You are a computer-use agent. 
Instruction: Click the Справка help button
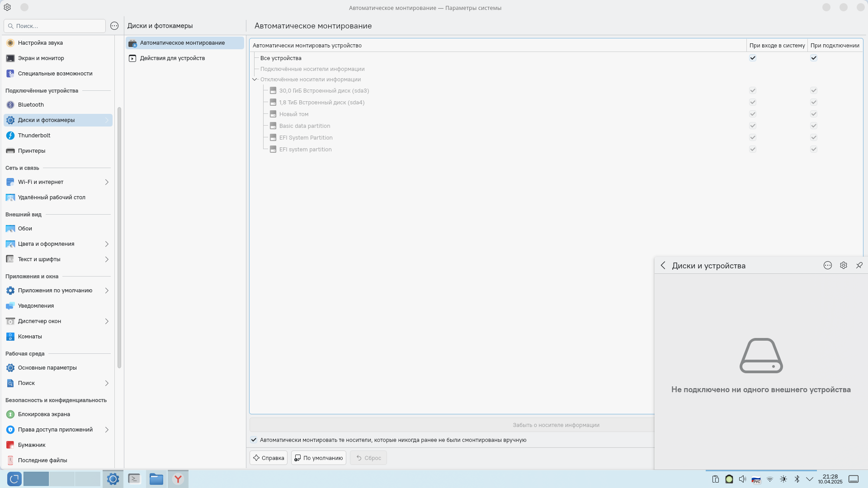(x=269, y=458)
